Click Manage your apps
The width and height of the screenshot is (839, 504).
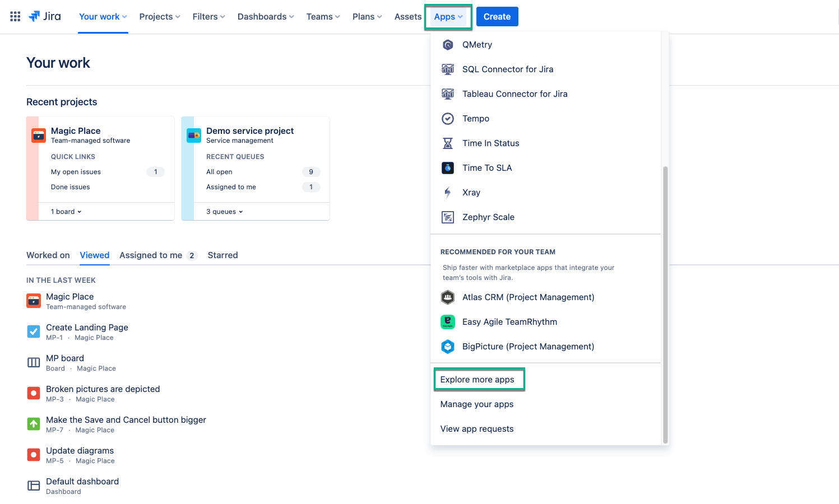[x=476, y=404]
